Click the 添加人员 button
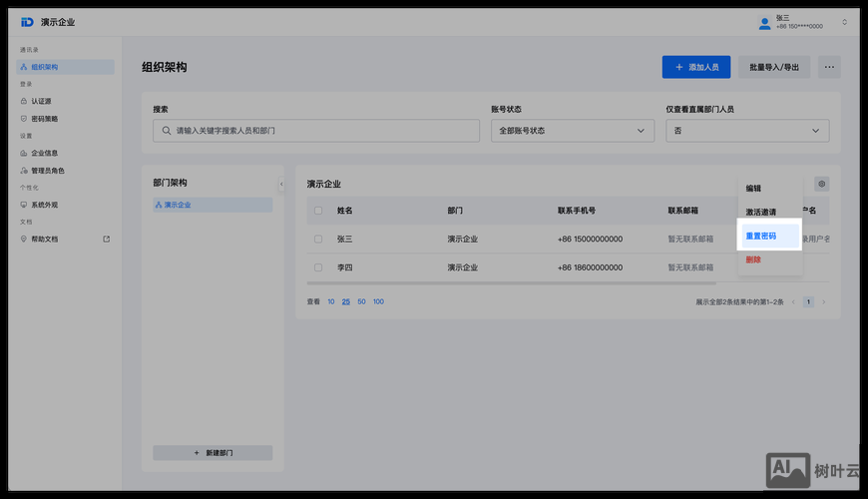The height and width of the screenshot is (499, 868). (x=696, y=67)
